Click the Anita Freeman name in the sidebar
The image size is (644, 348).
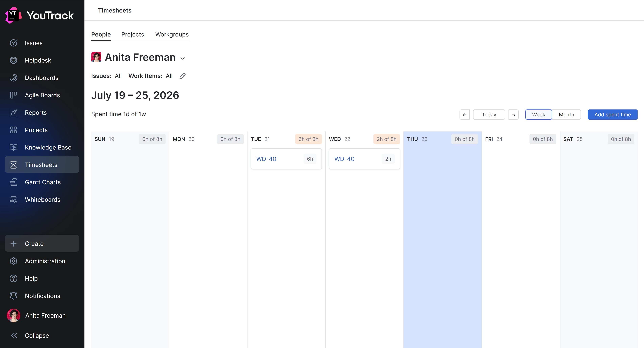45,316
